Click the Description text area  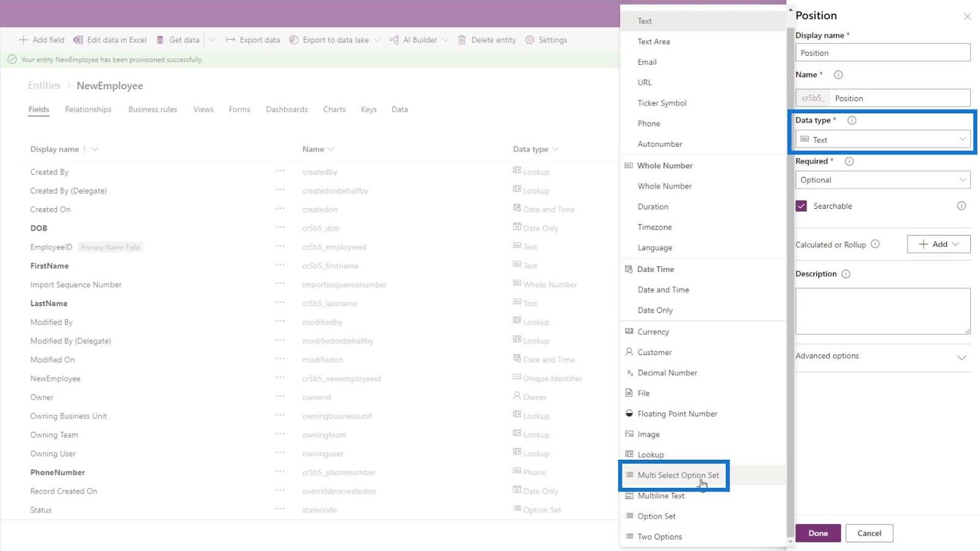tap(883, 311)
